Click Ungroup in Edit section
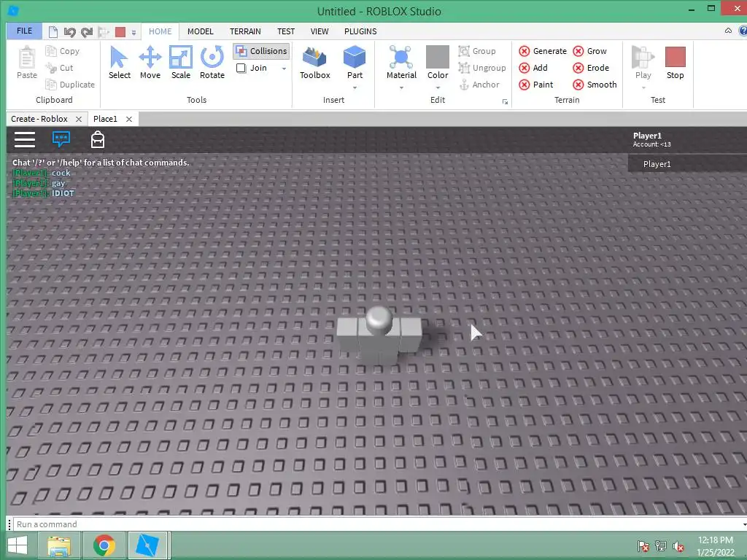The height and width of the screenshot is (560, 747). 482,68
